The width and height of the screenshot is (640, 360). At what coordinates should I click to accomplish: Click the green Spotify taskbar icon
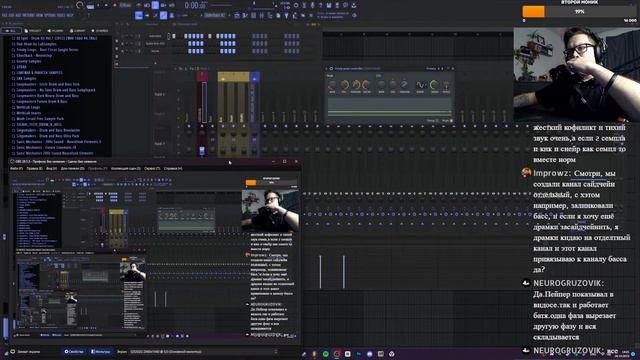coord(326,354)
